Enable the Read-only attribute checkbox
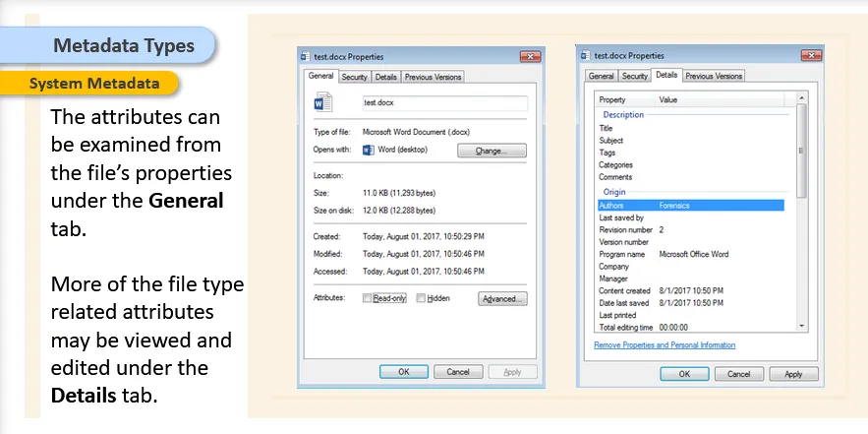This screenshot has height=434, width=868. (x=368, y=298)
